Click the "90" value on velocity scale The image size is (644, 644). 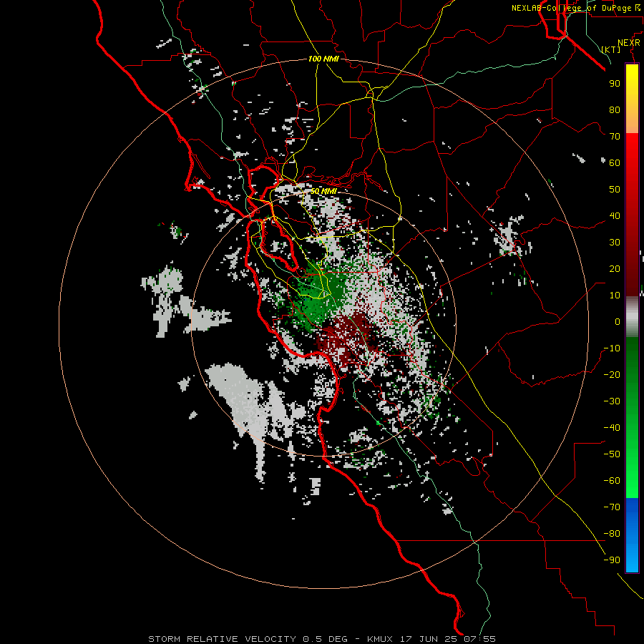[x=615, y=84]
